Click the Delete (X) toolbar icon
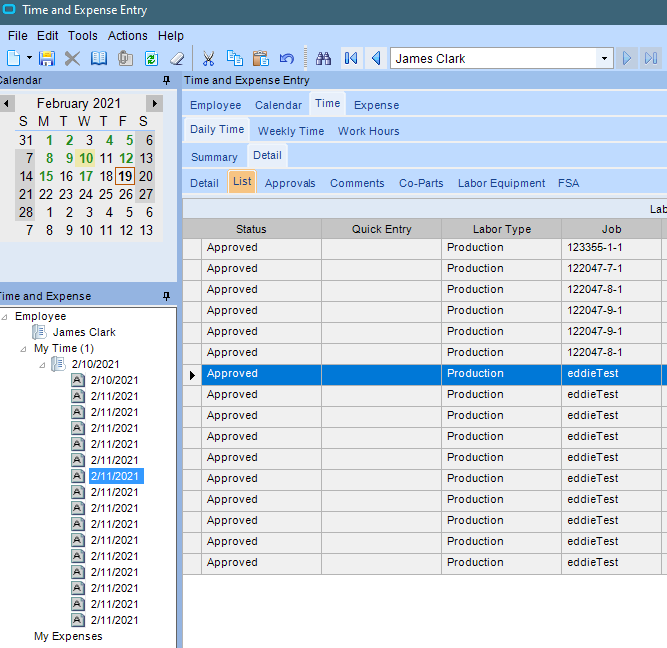The width and height of the screenshot is (667, 648). (72, 59)
